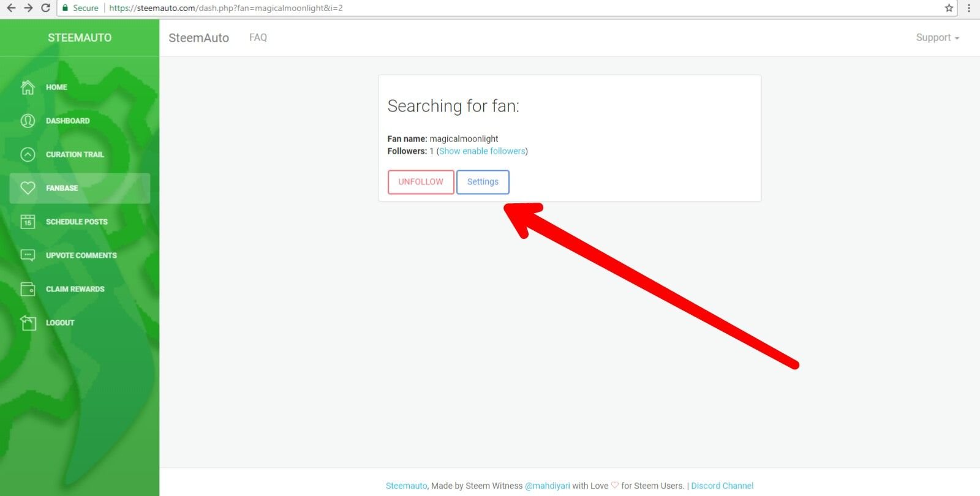Open the HOME menu item

click(80, 88)
